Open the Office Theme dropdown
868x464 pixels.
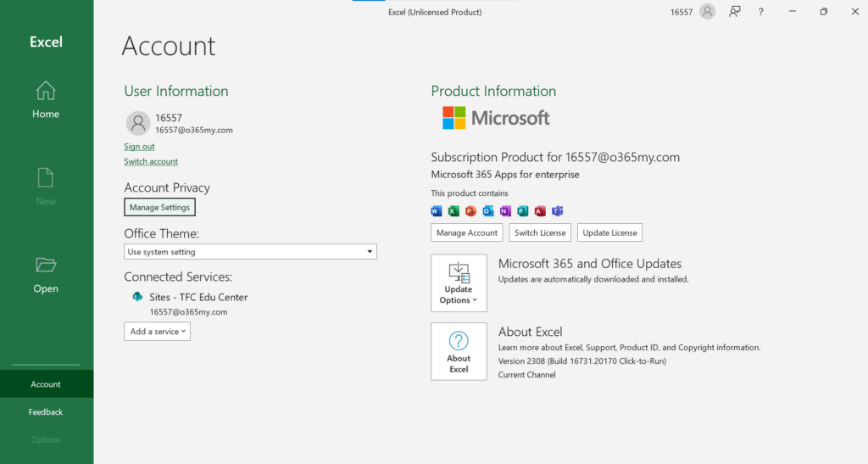(250, 251)
